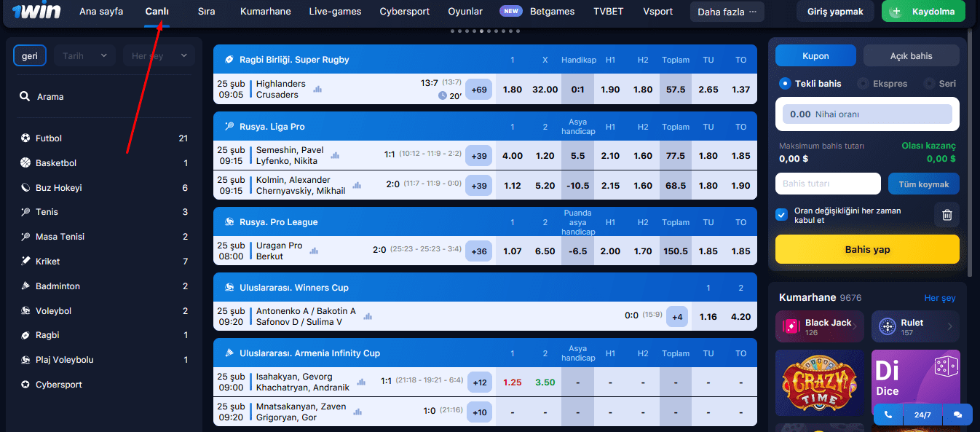
Task: Click Giriş yapmak login button
Action: [x=835, y=12]
